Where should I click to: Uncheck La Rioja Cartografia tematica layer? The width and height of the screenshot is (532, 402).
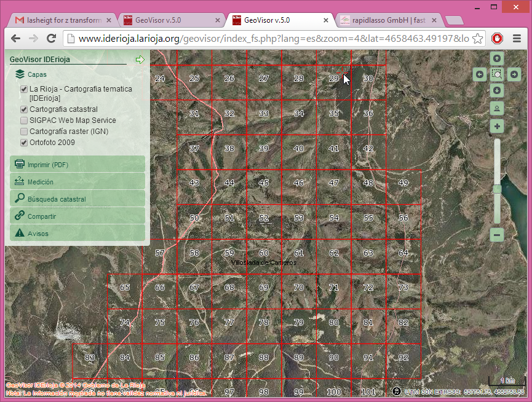[24, 89]
